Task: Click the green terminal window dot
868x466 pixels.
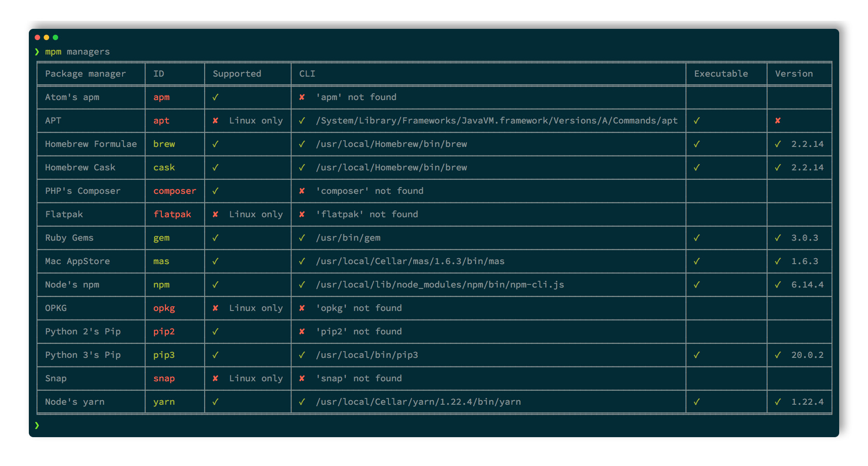Action: pos(55,37)
